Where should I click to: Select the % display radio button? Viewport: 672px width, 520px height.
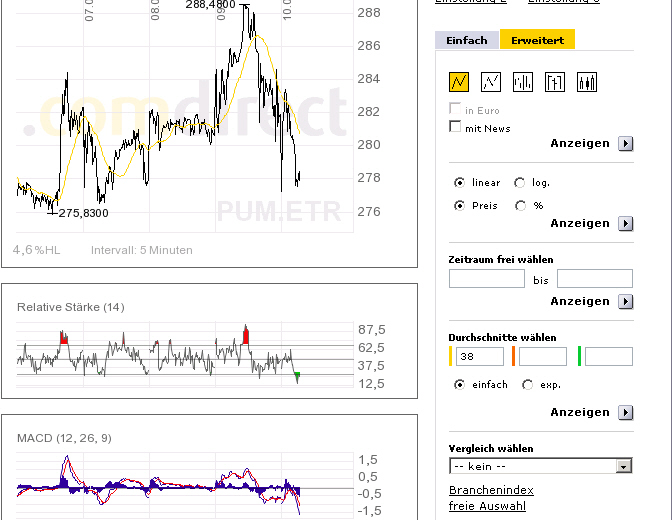(520, 206)
